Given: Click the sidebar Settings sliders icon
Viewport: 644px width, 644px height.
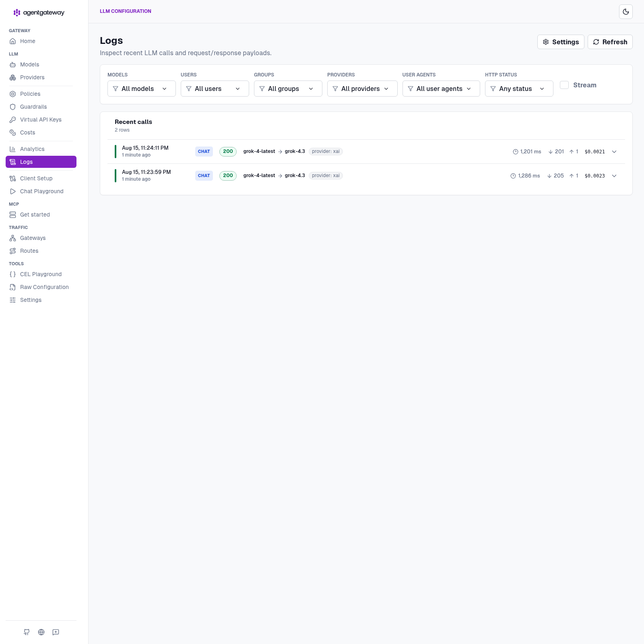Looking at the screenshot, I should 13,300.
